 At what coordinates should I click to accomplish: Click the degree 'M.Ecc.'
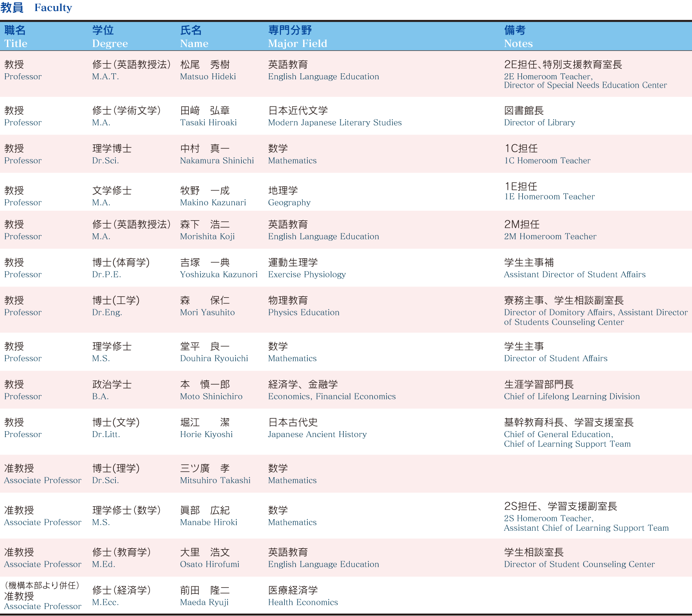[x=106, y=602]
